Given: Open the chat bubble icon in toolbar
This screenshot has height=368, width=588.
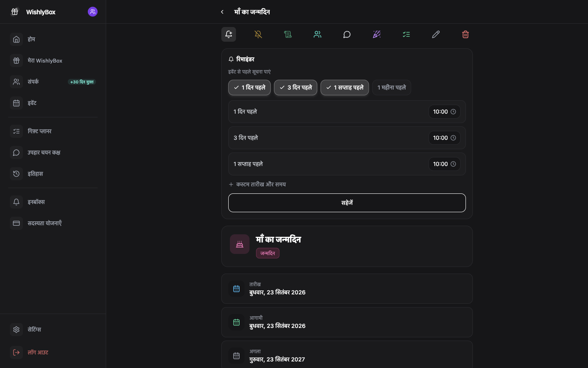Looking at the screenshot, I should click(x=347, y=34).
